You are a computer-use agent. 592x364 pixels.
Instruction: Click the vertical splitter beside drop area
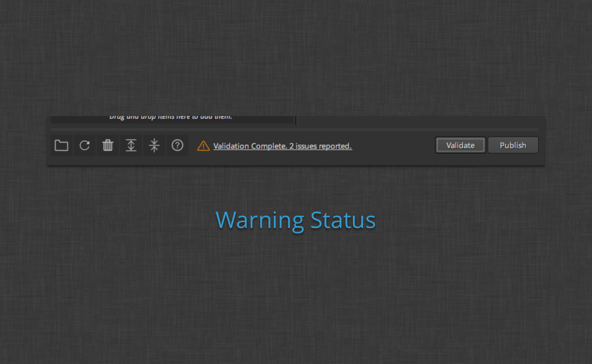click(x=296, y=120)
